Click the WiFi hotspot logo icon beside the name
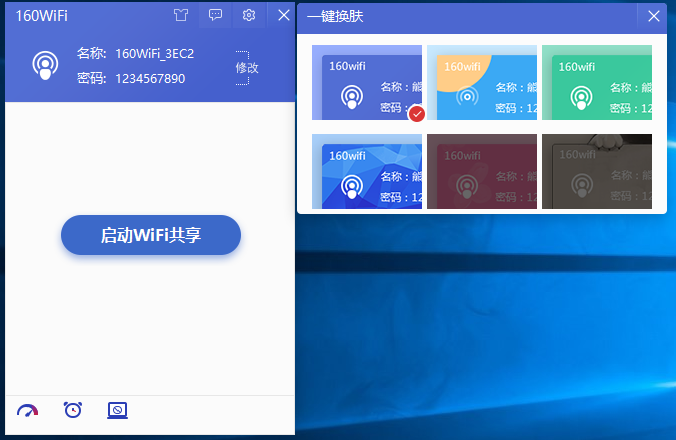The image size is (676, 440). point(45,66)
